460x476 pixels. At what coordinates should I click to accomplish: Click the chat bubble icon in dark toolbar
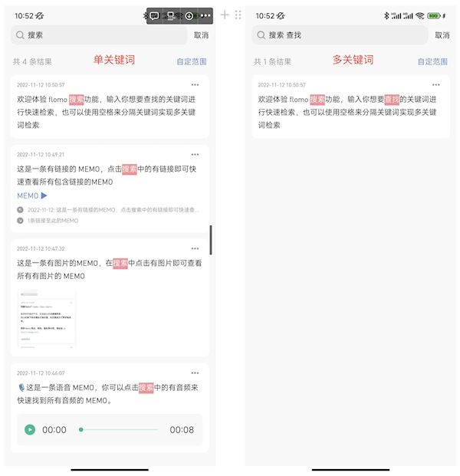[x=155, y=16]
